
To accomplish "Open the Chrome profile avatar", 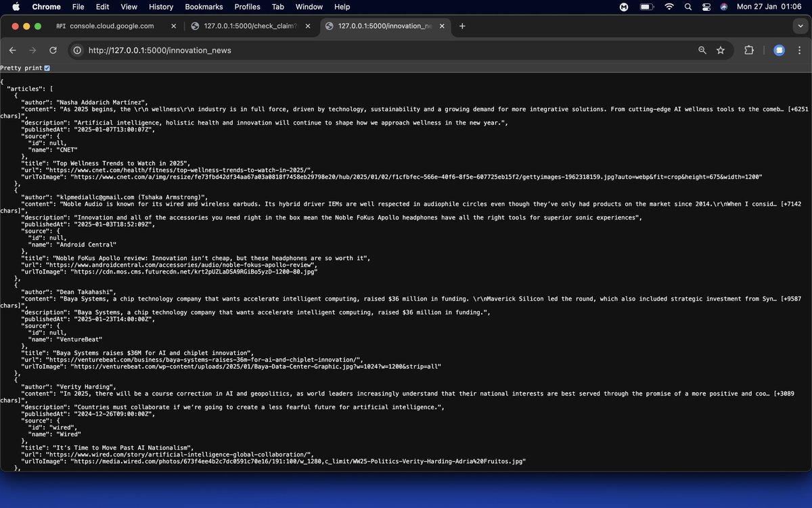I will click(779, 50).
